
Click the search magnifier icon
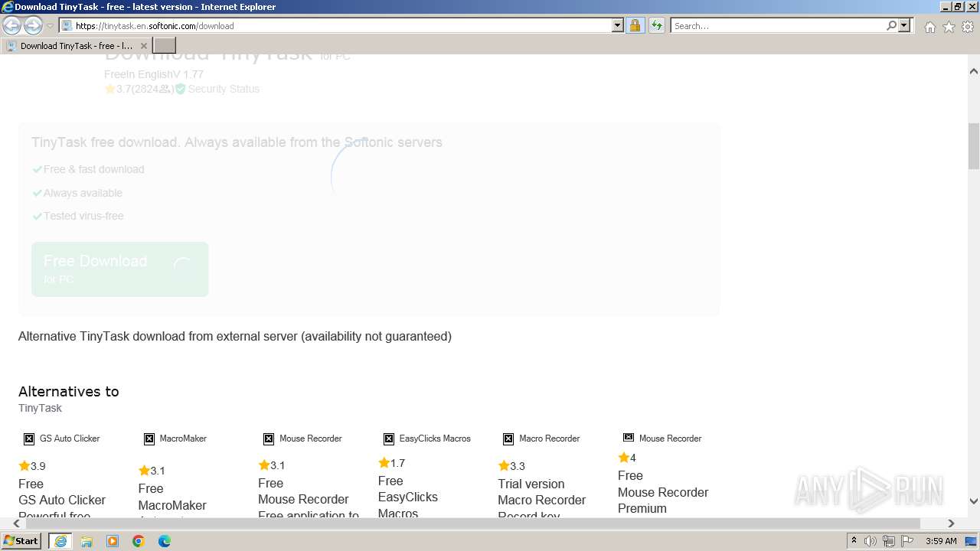tap(891, 25)
